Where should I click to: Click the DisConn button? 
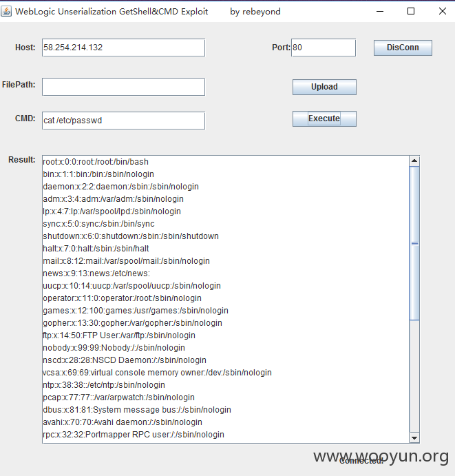[403, 48]
